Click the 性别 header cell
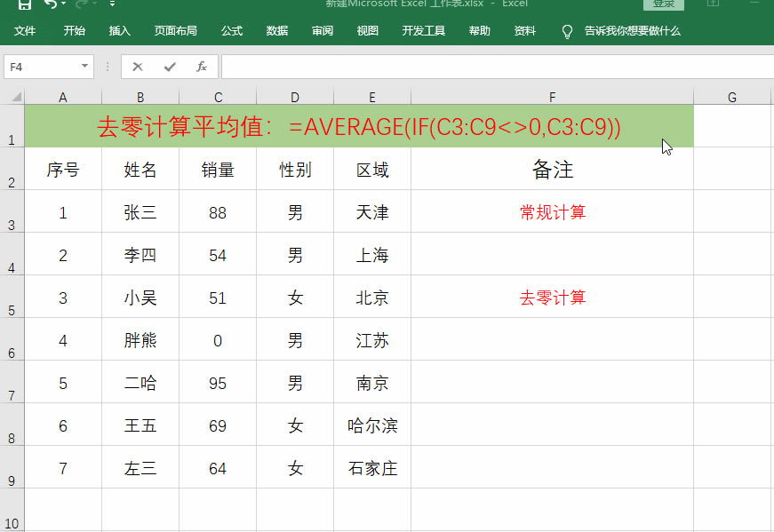The height and width of the screenshot is (532, 774). pos(295,169)
